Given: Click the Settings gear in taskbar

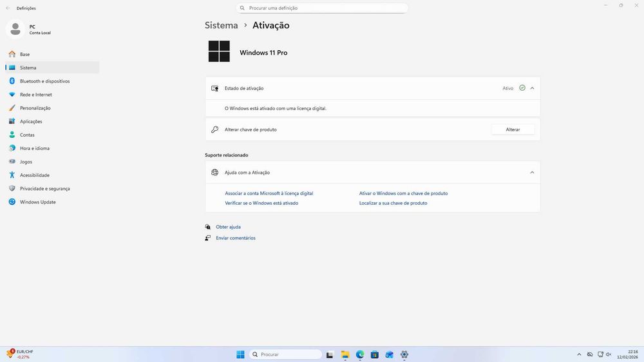Looking at the screenshot, I should pos(404,354).
